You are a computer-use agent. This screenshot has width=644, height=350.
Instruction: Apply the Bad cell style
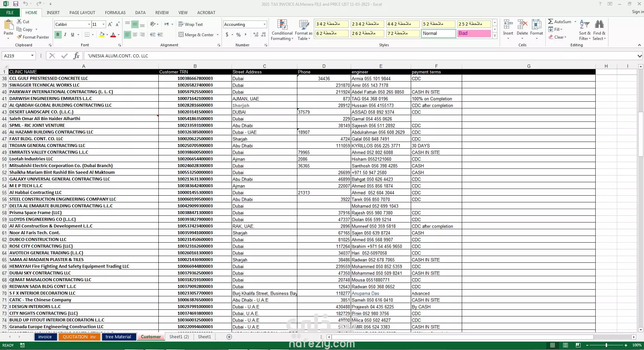coord(474,33)
